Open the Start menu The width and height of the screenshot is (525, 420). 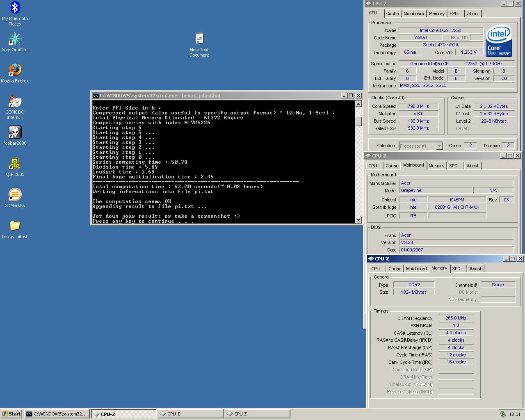pos(11,414)
